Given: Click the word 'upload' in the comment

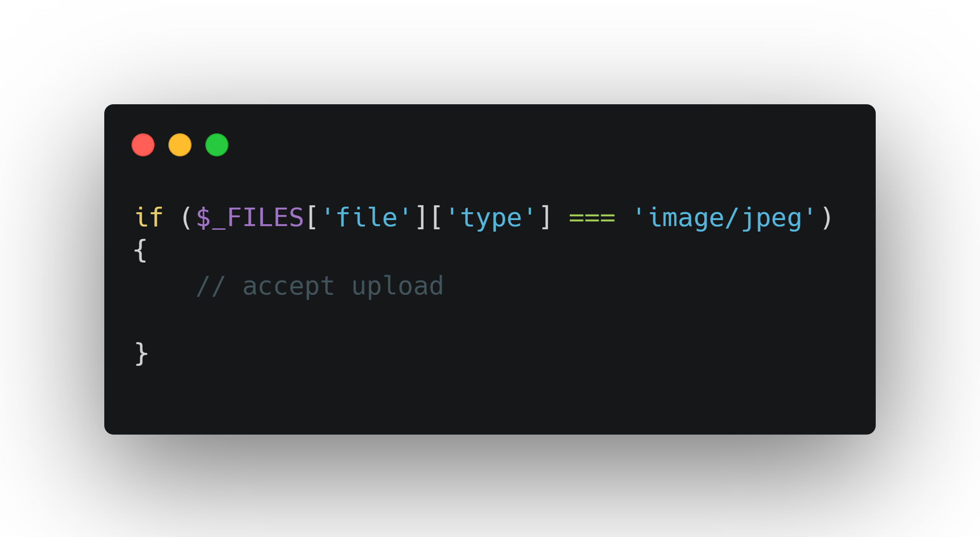Looking at the screenshot, I should [x=398, y=286].
